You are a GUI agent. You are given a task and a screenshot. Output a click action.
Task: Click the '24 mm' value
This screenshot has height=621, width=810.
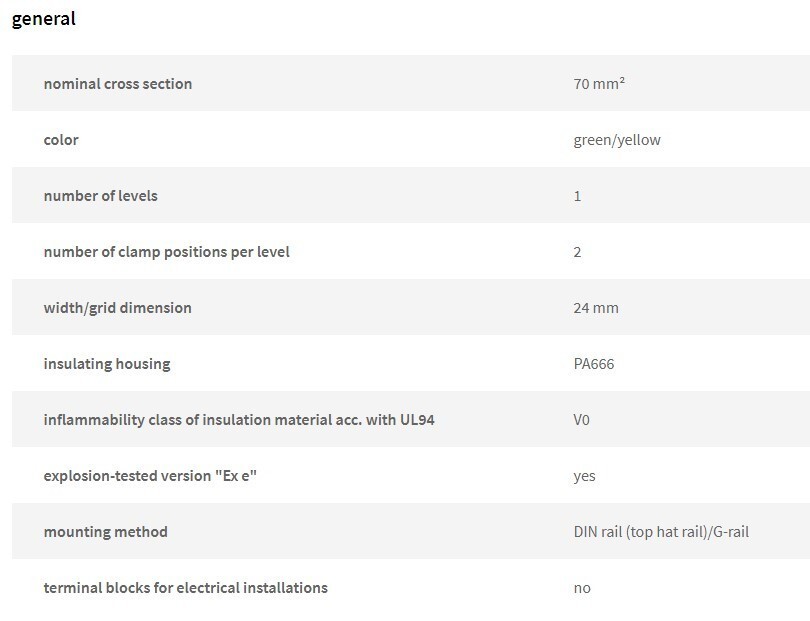pyautogui.click(x=596, y=308)
